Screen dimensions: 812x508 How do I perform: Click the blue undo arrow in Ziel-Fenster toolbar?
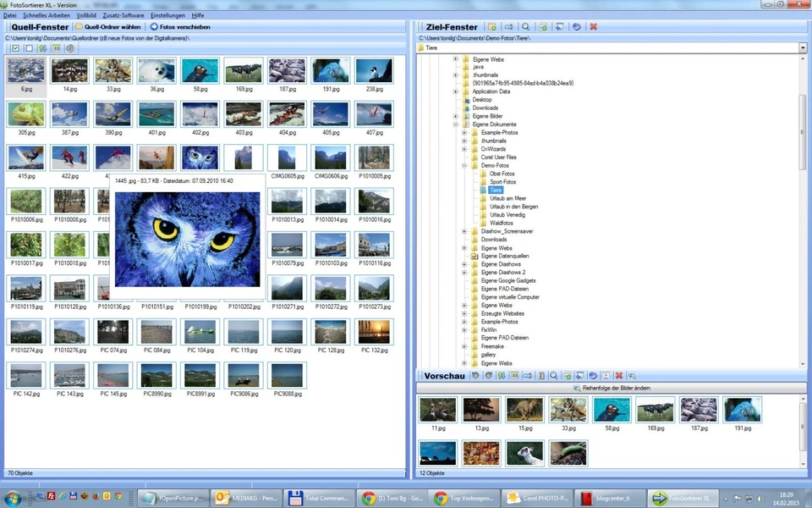[x=577, y=26]
